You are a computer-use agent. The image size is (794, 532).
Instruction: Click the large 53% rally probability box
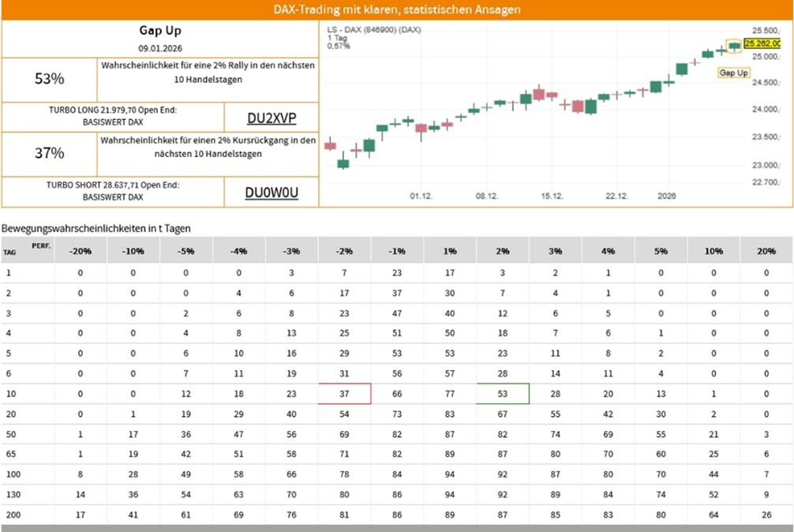click(x=50, y=79)
